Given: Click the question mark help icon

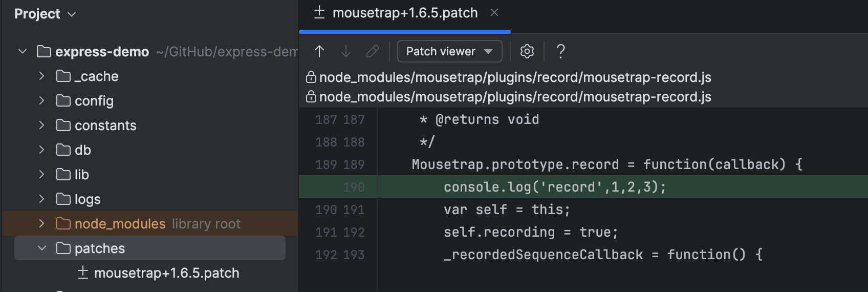Looking at the screenshot, I should [561, 51].
